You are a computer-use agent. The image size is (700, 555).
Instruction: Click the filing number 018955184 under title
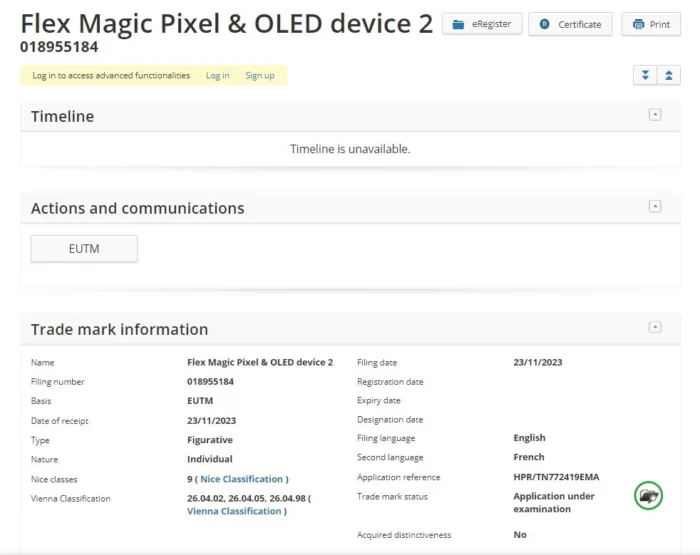59,47
